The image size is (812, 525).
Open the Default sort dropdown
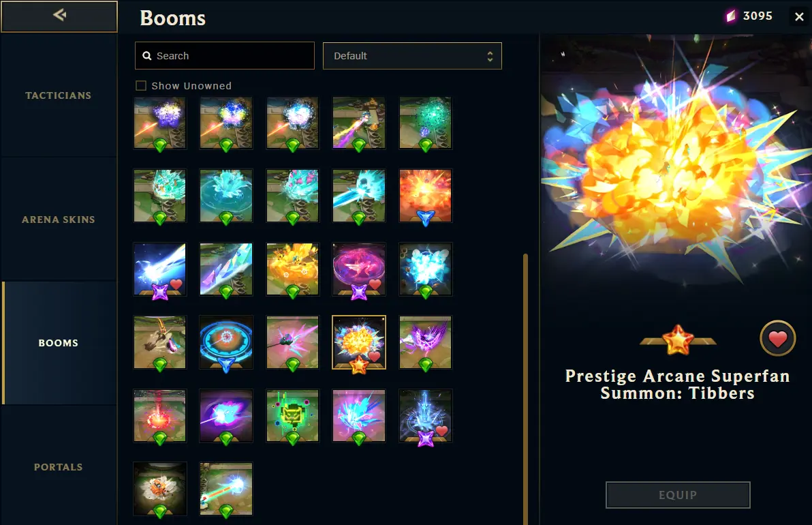coord(412,56)
